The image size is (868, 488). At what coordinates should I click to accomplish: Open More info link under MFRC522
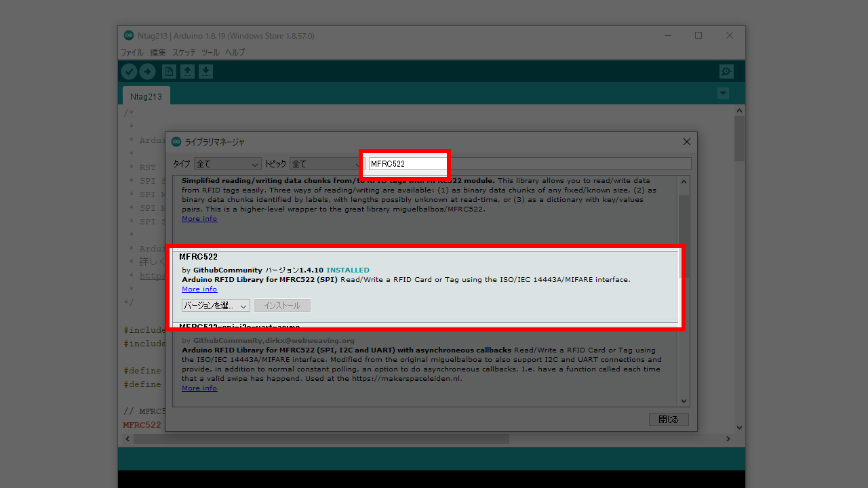point(199,289)
